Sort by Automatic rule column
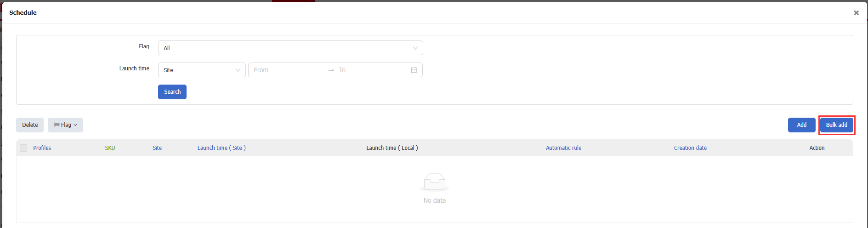868x228 pixels. [563, 148]
